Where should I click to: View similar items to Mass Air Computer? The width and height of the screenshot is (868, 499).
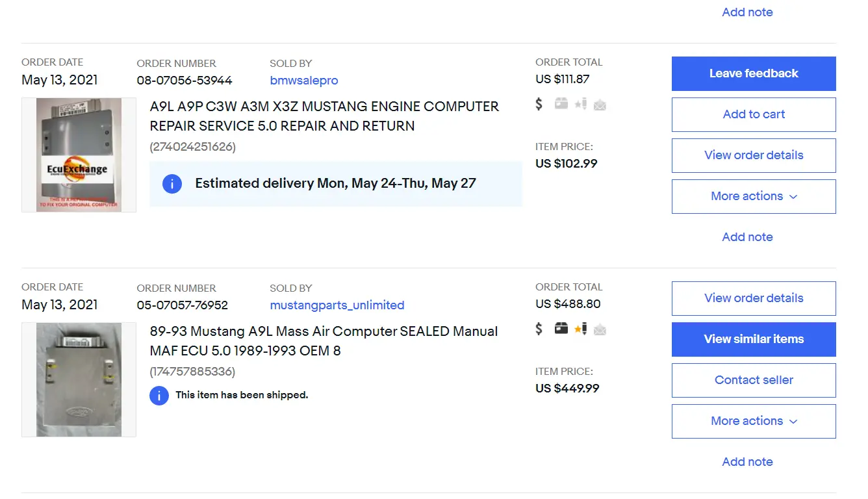point(754,339)
